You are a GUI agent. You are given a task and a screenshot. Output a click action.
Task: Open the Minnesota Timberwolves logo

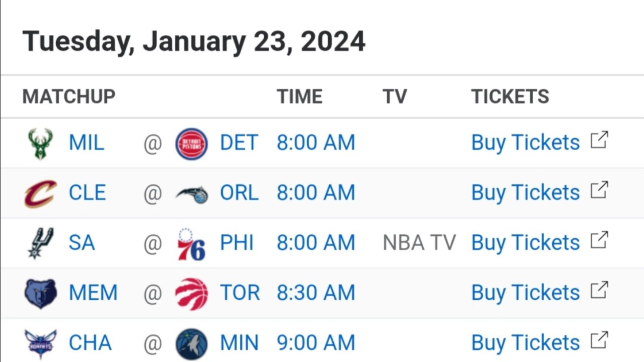(192, 344)
